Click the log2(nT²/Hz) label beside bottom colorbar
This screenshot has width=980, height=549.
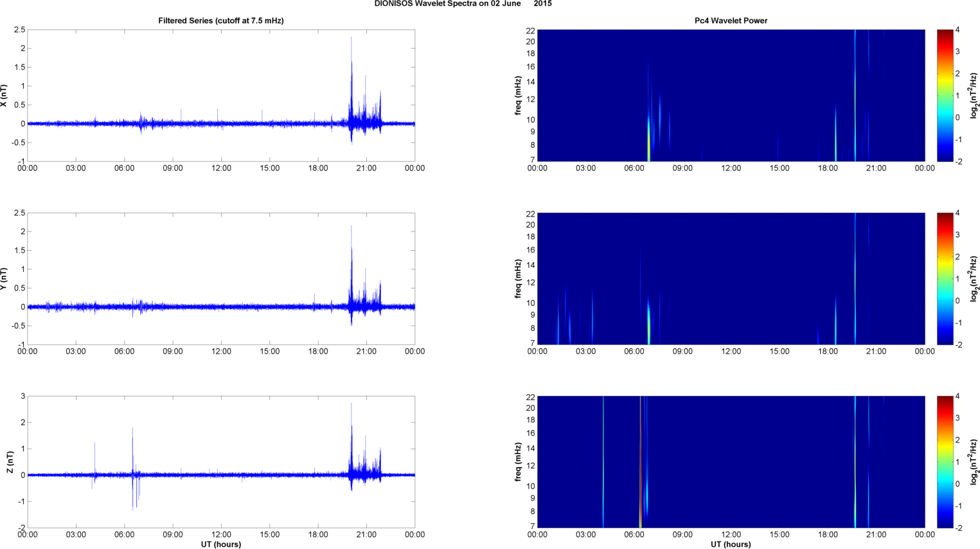[974, 462]
